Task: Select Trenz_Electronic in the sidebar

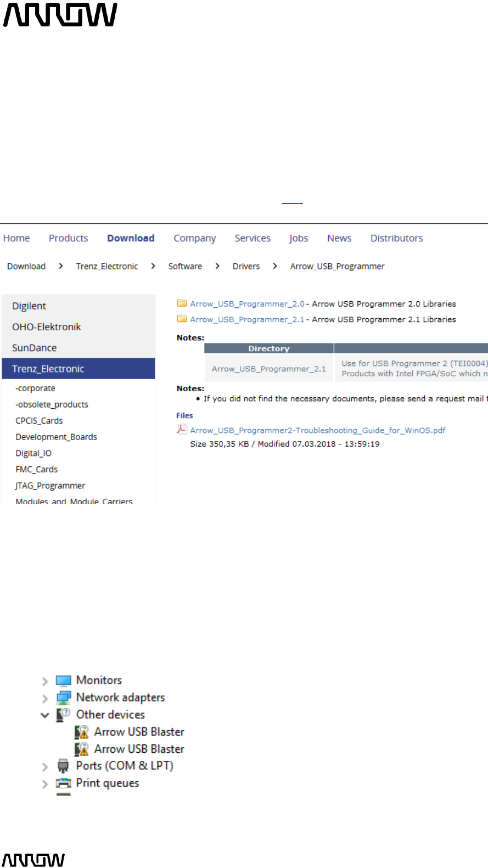Action: pos(78,368)
